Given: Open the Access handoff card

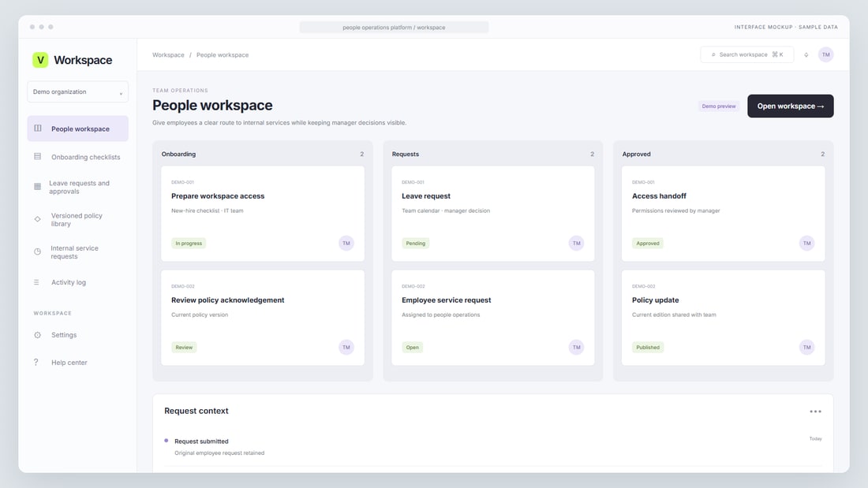Looking at the screenshot, I should click(x=723, y=214).
